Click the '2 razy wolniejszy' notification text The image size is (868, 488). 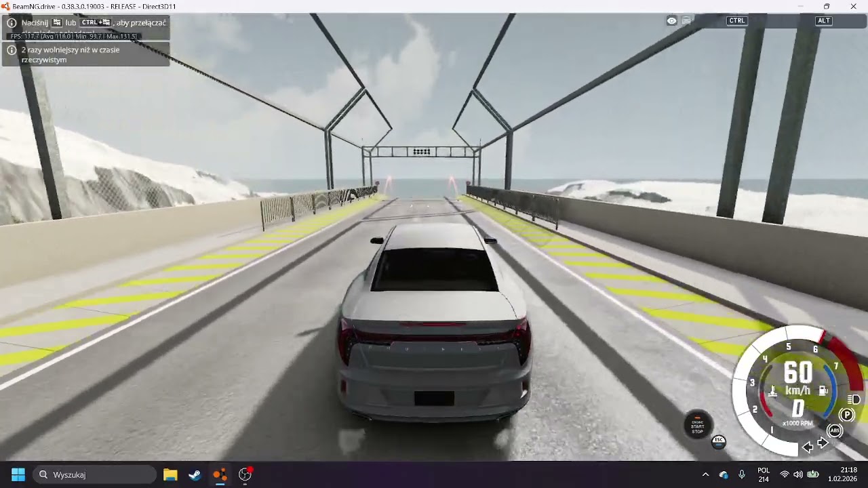pos(71,55)
